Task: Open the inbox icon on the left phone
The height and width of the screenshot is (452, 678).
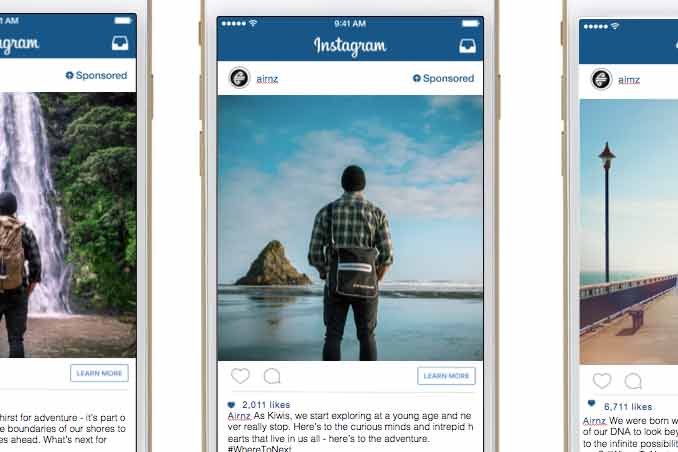Action: pos(120,43)
